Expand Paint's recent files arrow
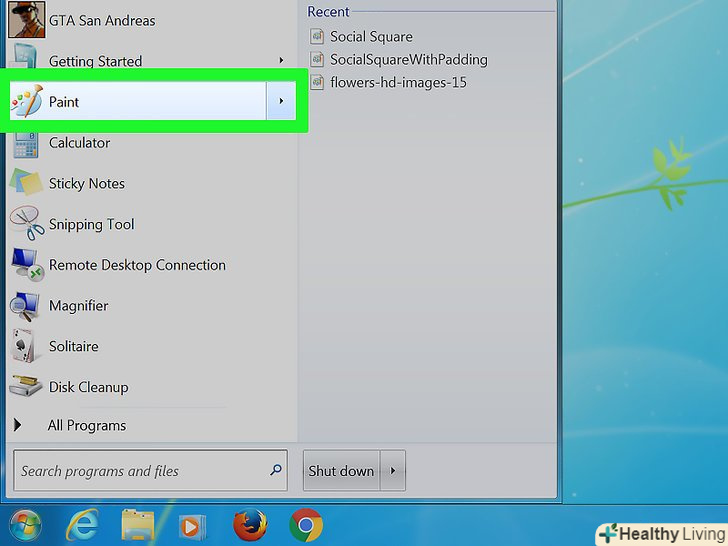Screen dimensions: 728x546 (281, 101)
